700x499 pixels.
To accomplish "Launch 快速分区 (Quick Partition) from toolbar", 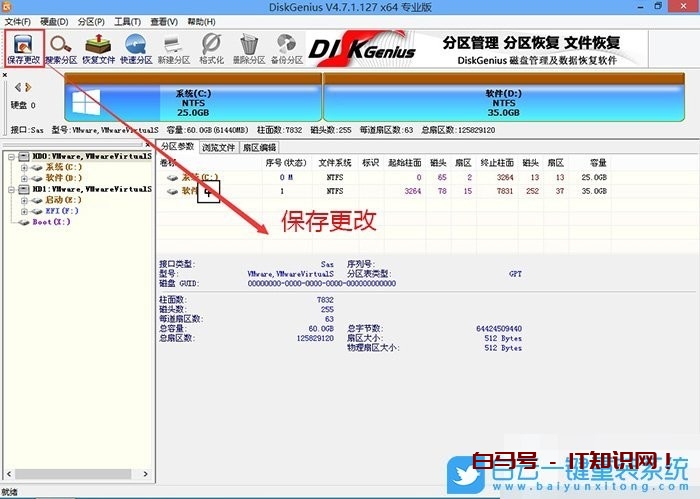I will pos(136,47).
